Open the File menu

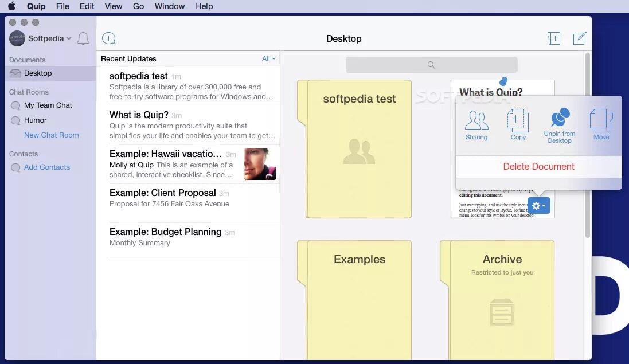(62, 6)
